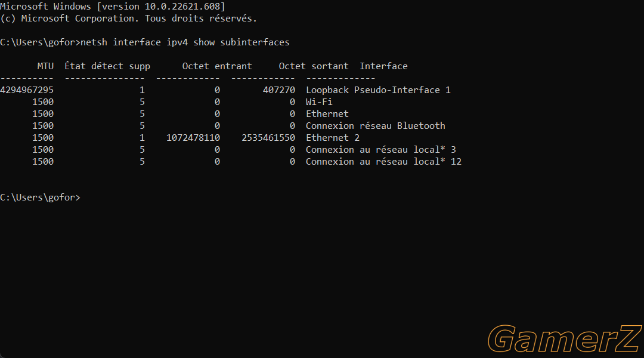Image resolution: width=644 pixels, height=358 pixels.
Task: Click Connexion au réseau local* 3
Action: [380, 150]
